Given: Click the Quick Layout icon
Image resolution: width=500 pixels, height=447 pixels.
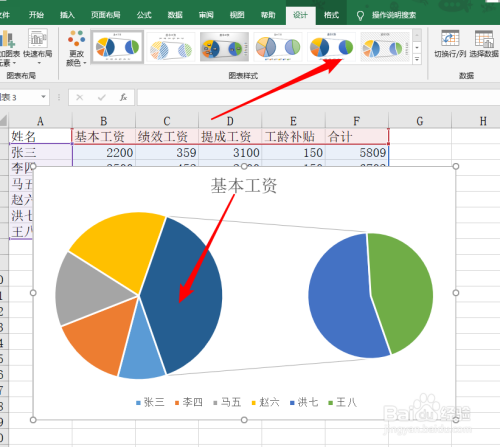Looking at the screenshot, I should coord(37,38).
